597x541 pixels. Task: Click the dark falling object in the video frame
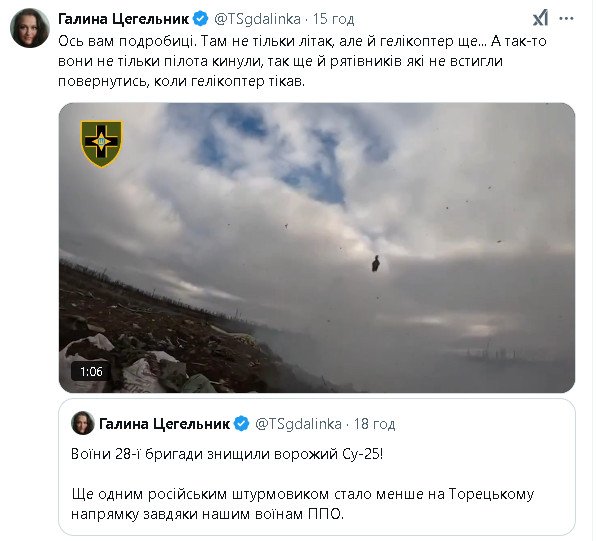pyautogui.click(x=375, y=263)
